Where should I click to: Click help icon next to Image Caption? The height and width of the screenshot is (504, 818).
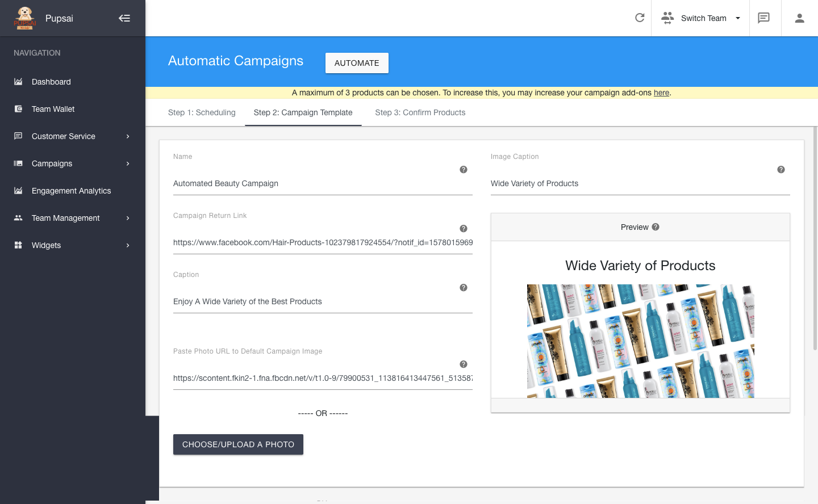781,170
